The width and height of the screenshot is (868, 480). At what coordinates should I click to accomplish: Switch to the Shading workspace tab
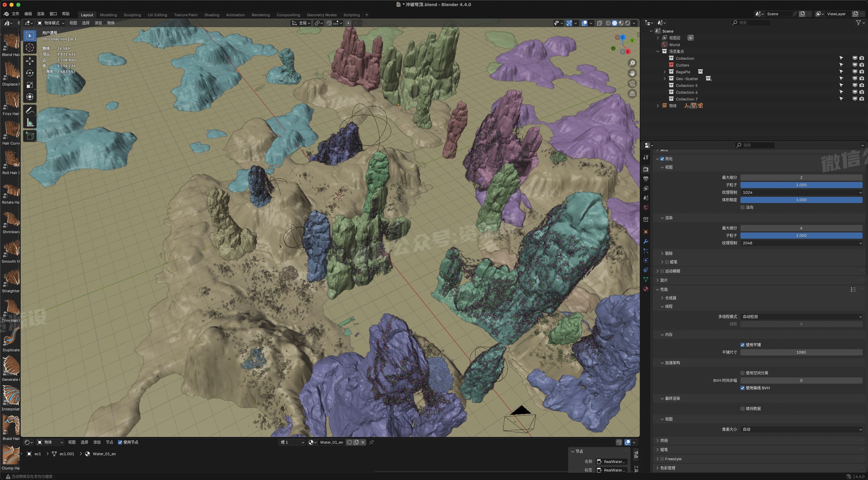click(x=212, y=15)
